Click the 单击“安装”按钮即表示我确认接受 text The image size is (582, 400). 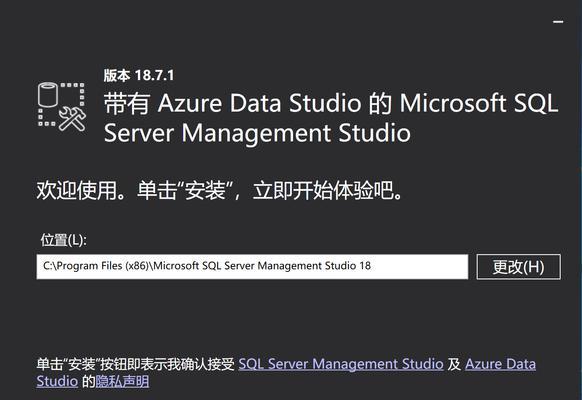click(135, 364)
